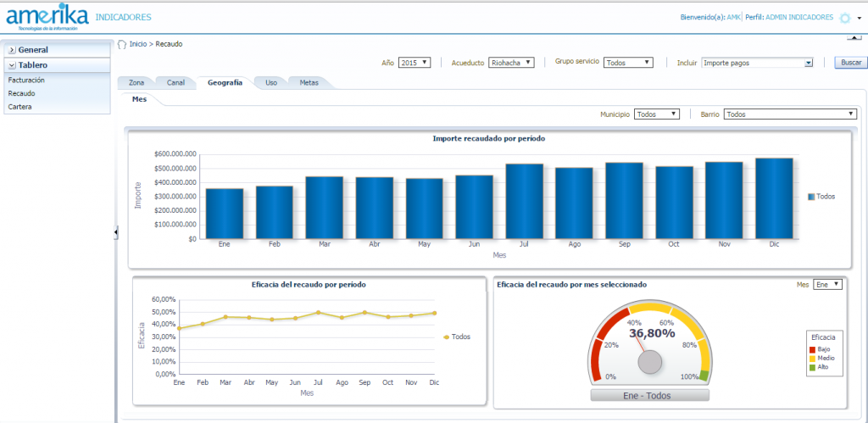The width and height of the screenshot is (868, 423).
Task: Open Facturación in the sidebar
Action: point(26,80)
